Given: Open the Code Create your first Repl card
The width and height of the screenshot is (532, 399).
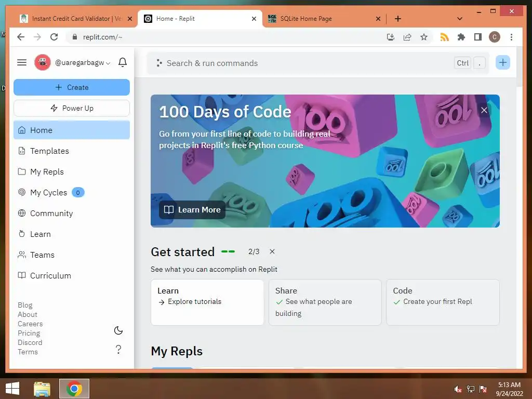Looking at the screenshot, I should coord(443,302).
